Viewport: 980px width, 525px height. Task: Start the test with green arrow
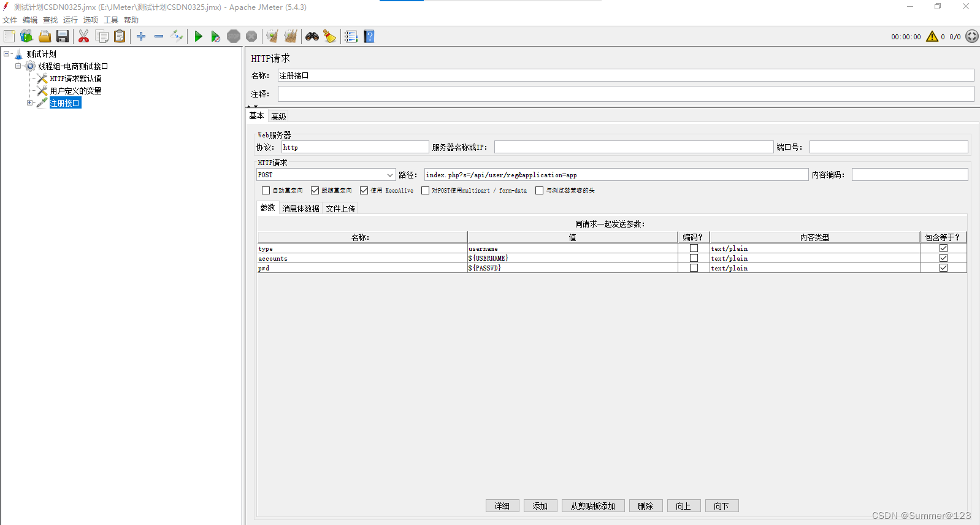(x=198, y=37)
